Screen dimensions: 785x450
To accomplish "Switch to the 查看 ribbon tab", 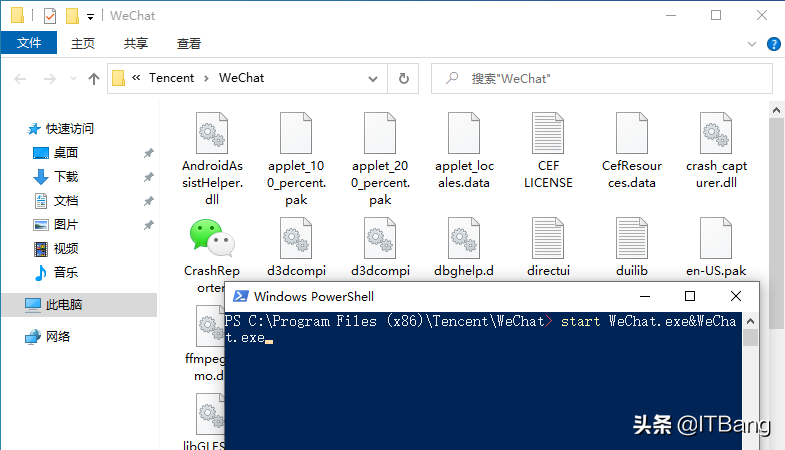I will click(188, 43).
